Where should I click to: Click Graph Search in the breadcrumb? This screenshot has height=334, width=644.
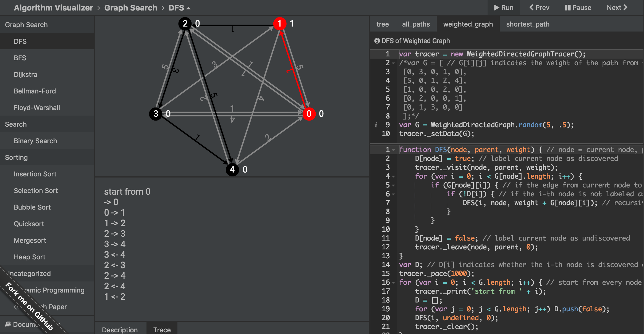pos(131,8)
